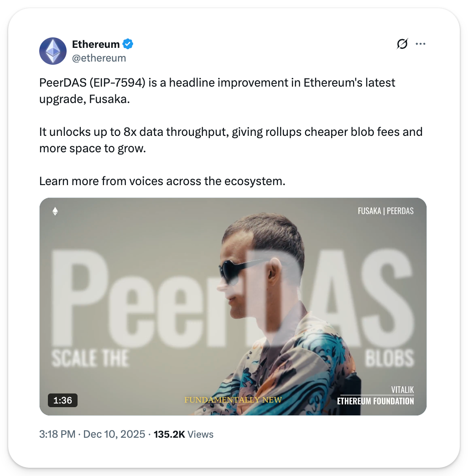The height and width of the screenshot is (476, 468).
Task: Click the Dec 10, 2025 date
Action: tap(114, 434)
